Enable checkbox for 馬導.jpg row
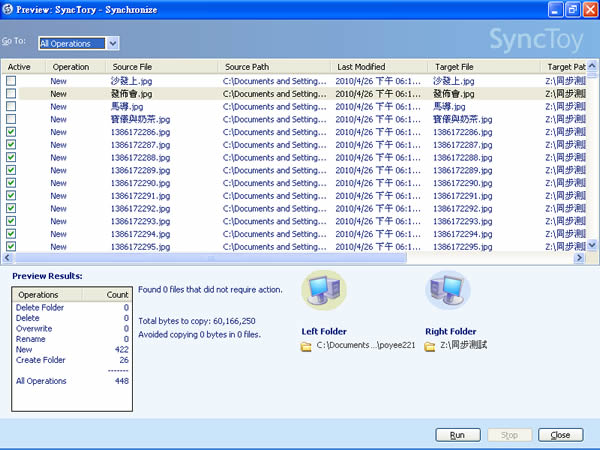This screenshot has width=600, height=450. (x=11, y=106)
